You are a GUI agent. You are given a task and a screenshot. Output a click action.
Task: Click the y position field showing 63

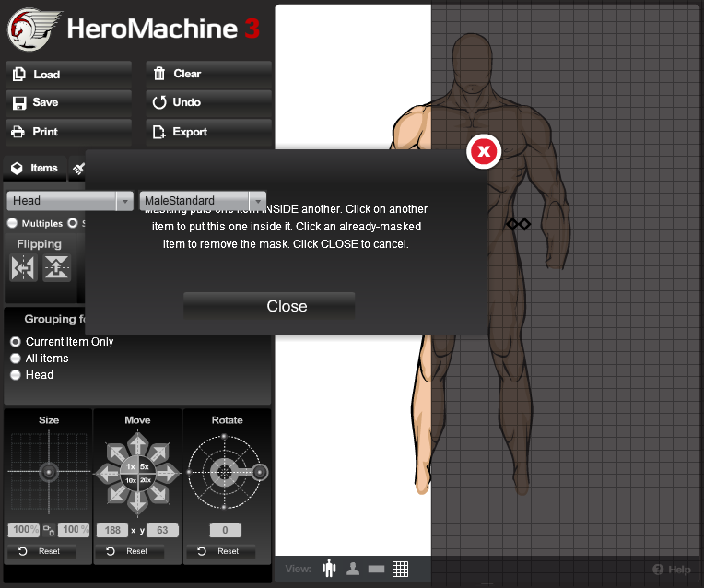162,530
